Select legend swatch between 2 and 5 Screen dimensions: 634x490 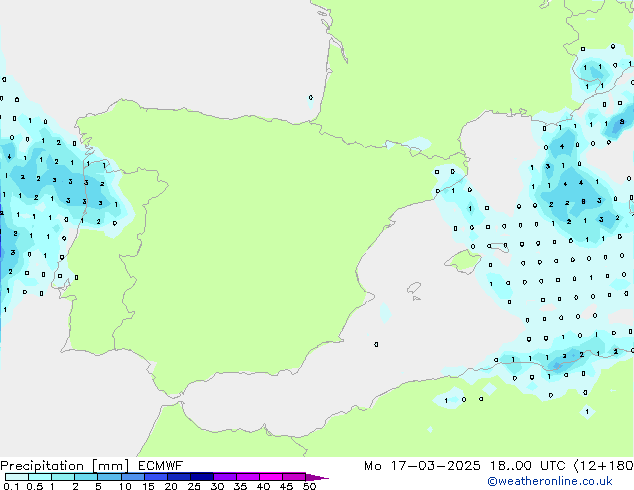[87, 478]
